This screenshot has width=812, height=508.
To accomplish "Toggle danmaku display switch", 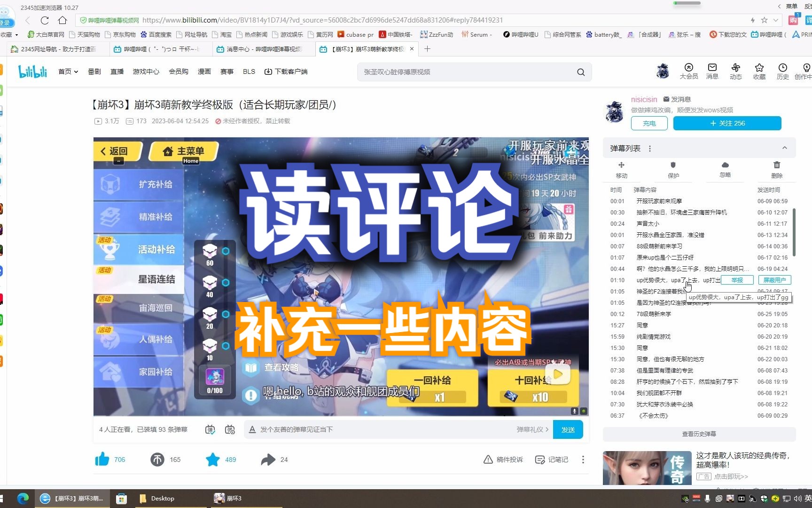I will (x=210, y=429).
